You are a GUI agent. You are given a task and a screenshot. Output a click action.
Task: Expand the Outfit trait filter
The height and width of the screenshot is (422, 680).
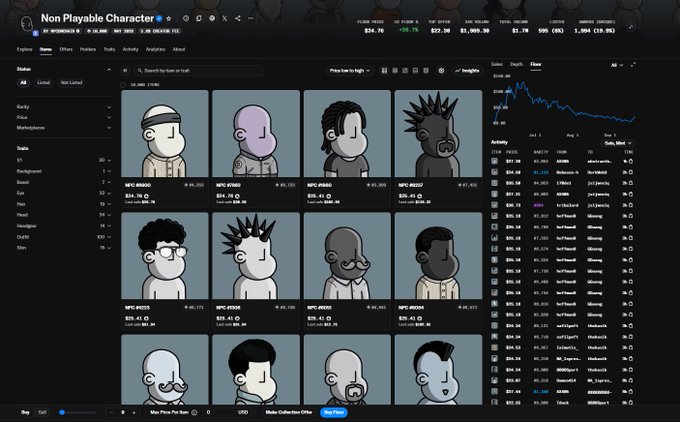[63, 237]
